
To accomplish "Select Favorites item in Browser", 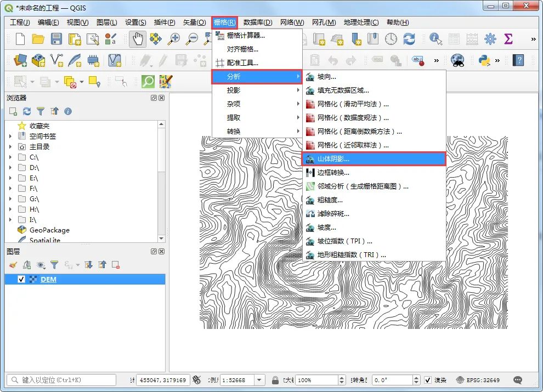I will (x=39, y=126).
